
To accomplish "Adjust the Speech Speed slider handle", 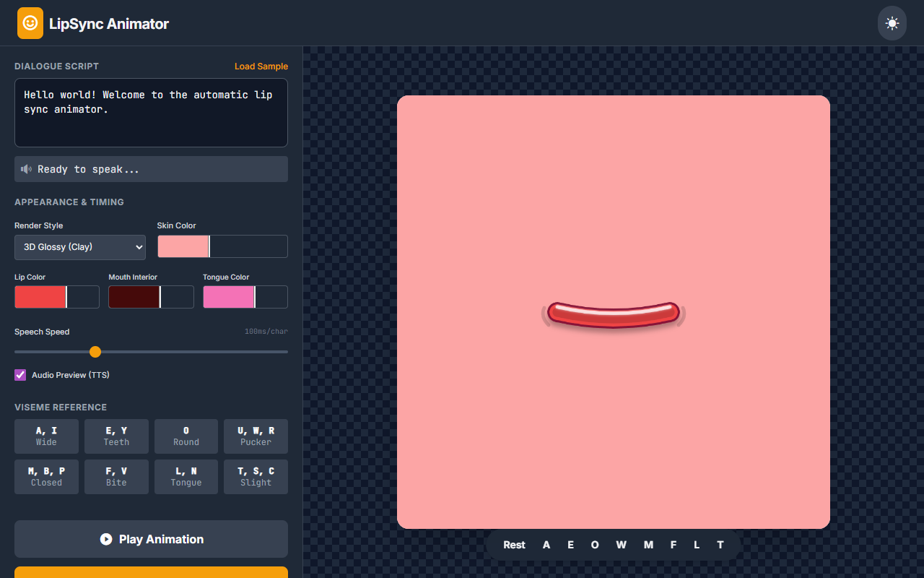I will coord(95,352).
